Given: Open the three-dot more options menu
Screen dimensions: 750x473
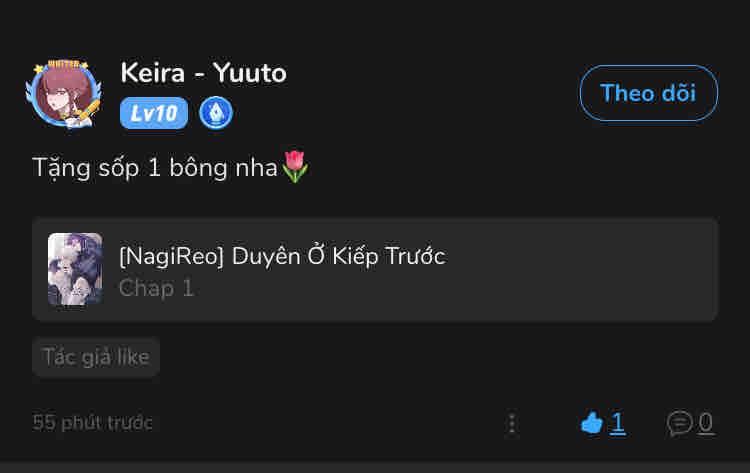Looking at the screenshot, I should (x=512, y=423).
